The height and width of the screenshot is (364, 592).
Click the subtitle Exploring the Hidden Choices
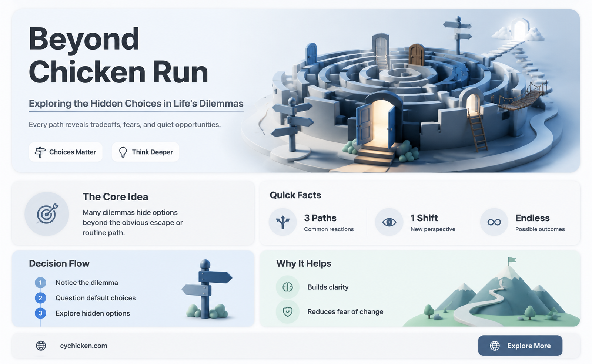click(x=136, y=104)
